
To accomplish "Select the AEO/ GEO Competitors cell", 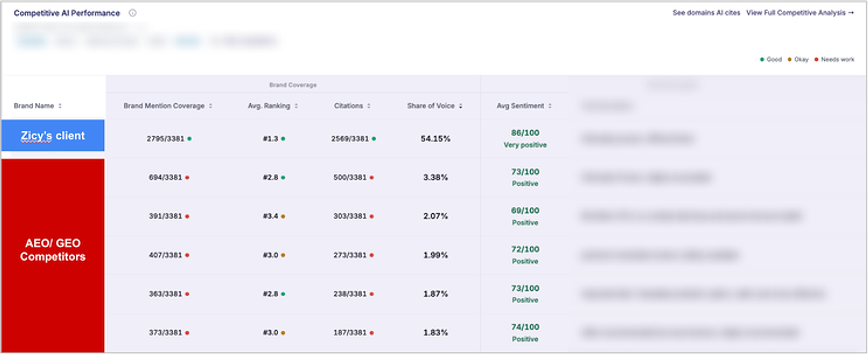I will pos(53,256).
